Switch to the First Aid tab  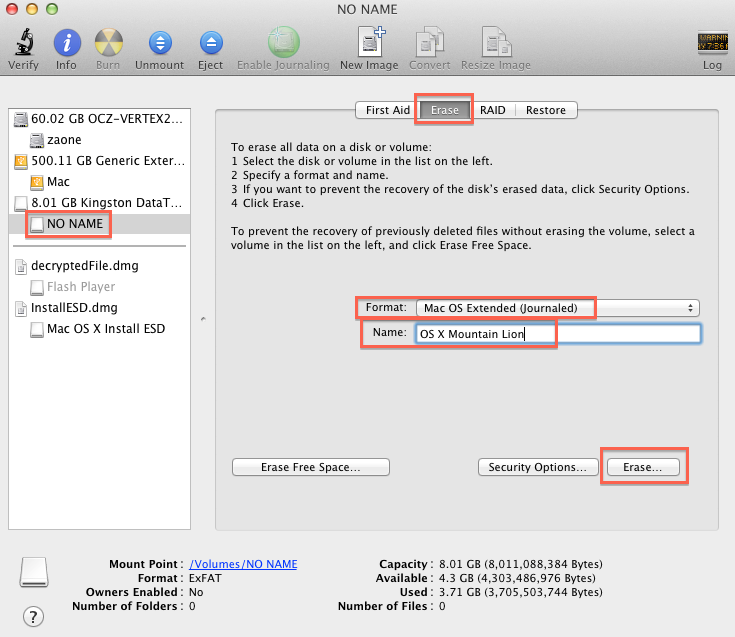(x=388, y=110)
